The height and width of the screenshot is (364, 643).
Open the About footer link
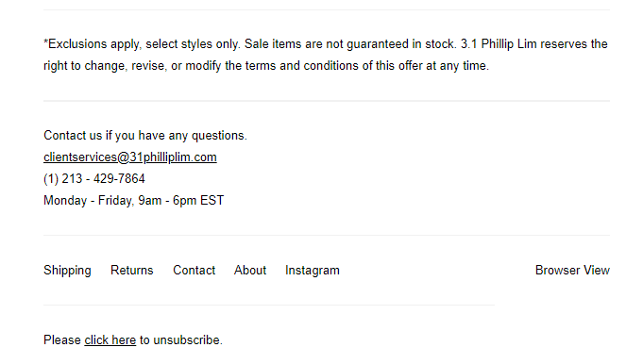tap(250, 271)
